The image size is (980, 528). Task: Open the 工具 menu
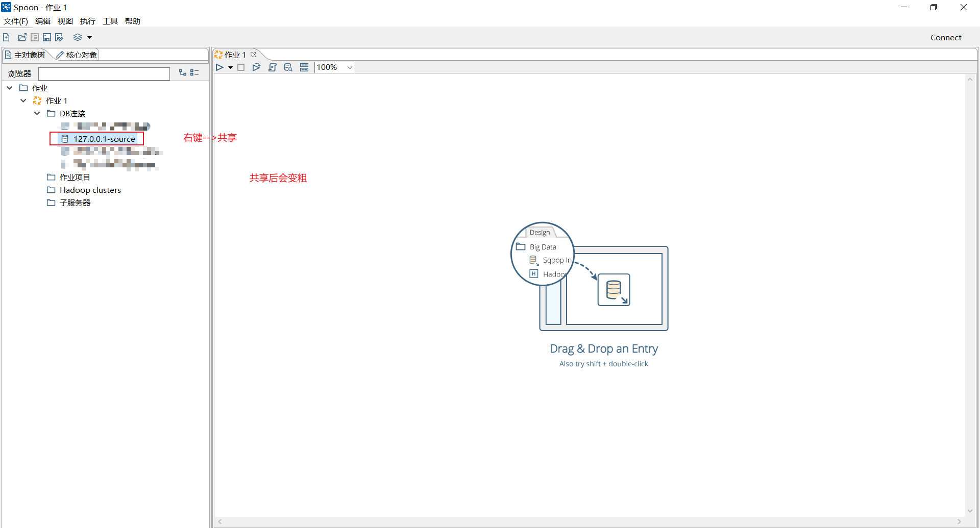click(110, 21)
